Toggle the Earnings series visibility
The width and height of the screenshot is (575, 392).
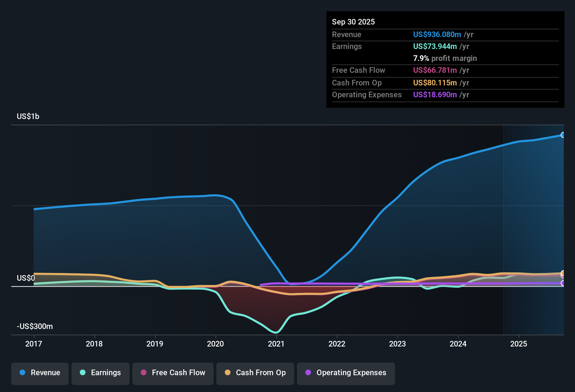100,373
